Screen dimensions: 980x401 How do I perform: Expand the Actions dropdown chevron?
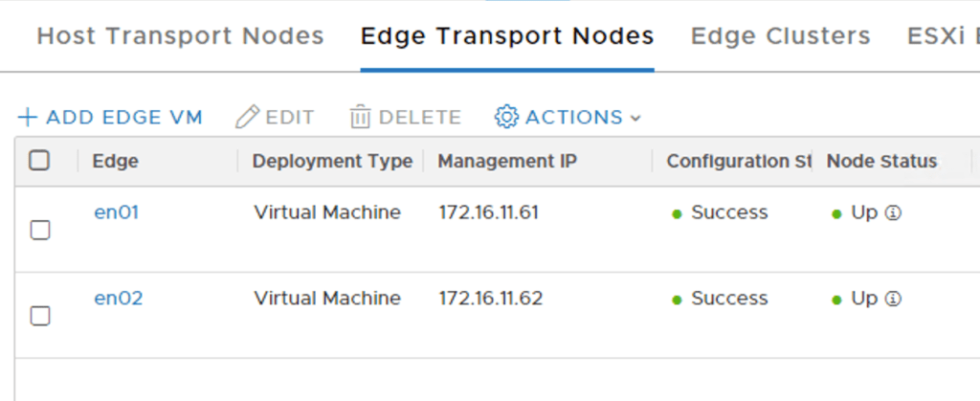pyautogui.click(x=635, y=119)
